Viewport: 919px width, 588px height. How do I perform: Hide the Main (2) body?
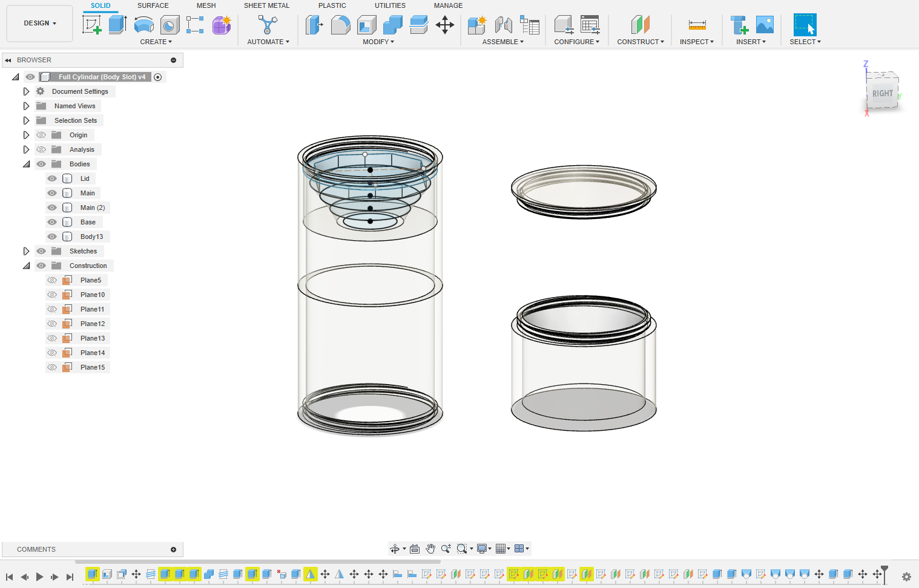point(52,207)
